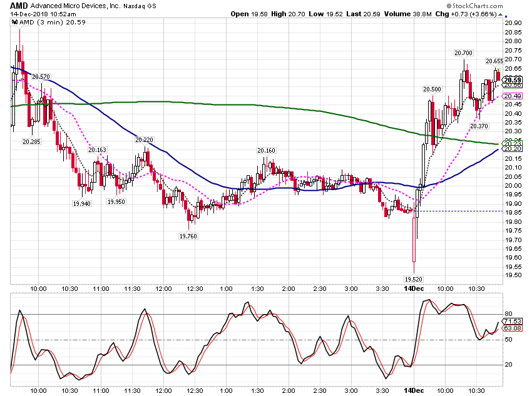Click the 14Dec date label under the oscillator panel
Screen dimensions: 532x396
(414, 390)
